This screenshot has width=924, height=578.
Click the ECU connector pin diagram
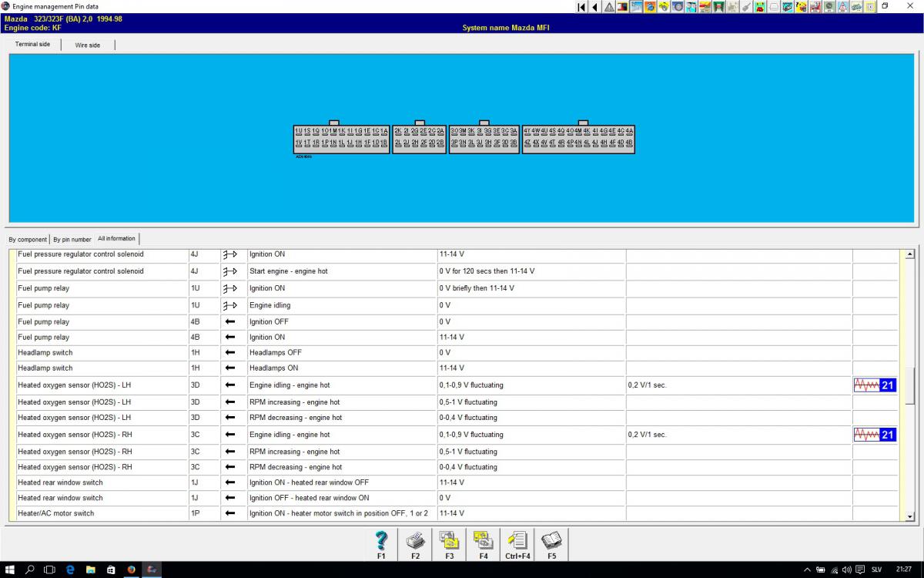coord(464,139)
